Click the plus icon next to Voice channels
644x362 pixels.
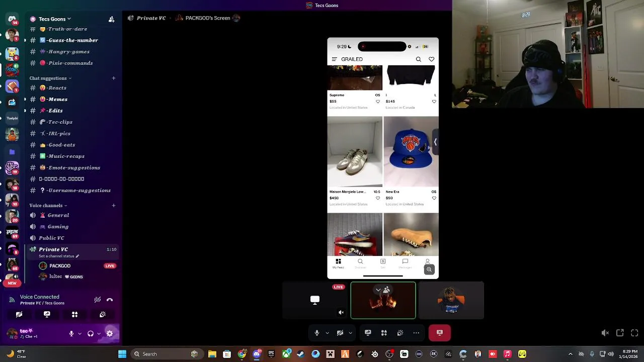(x=114, y=205)
